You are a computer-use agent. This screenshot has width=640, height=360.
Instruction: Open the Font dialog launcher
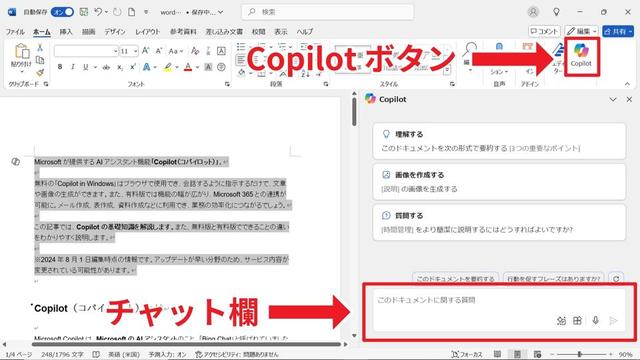tap(227, 84)
